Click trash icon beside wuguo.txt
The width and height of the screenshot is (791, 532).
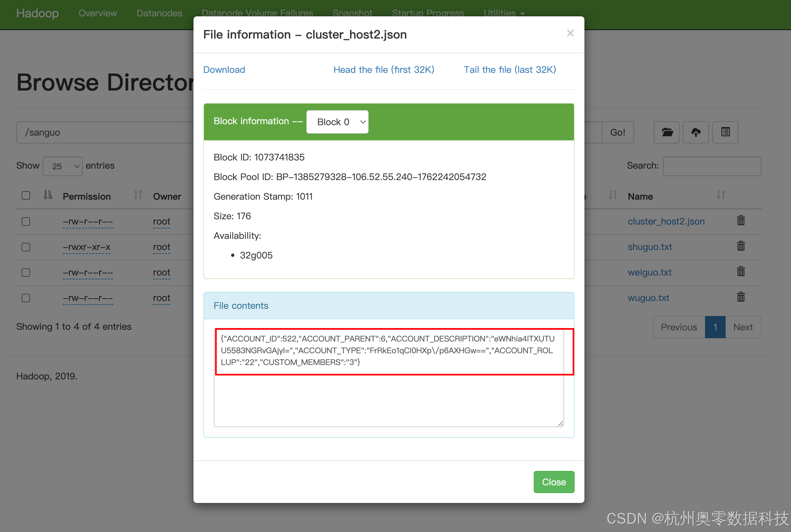[741, 297]
